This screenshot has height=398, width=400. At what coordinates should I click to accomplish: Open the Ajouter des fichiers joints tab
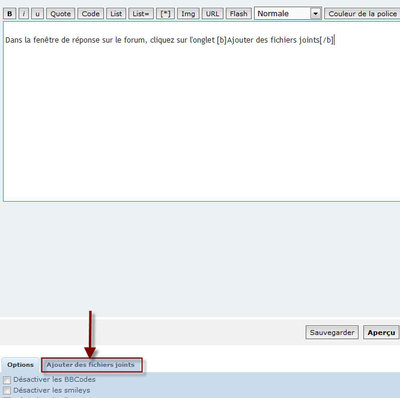(92, 365)
